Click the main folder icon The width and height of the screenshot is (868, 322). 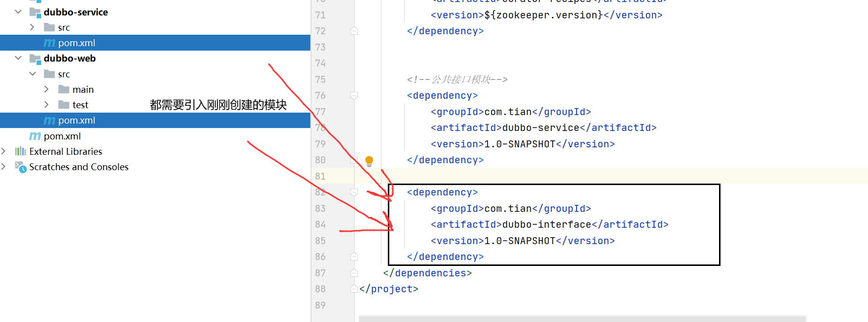(x=64, y=89)
